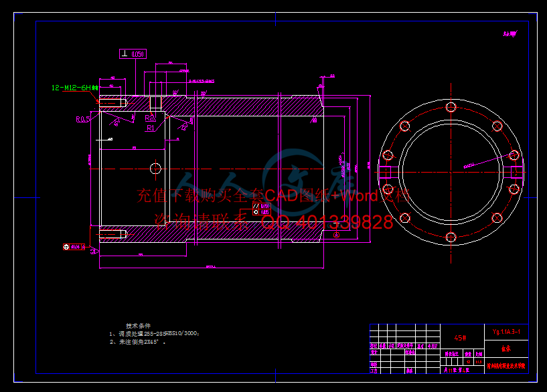The width and height of the screenshot is (547, 392).
Task: Select the perpendicularity tolerance frame 0.050
Action: point(133,54)
